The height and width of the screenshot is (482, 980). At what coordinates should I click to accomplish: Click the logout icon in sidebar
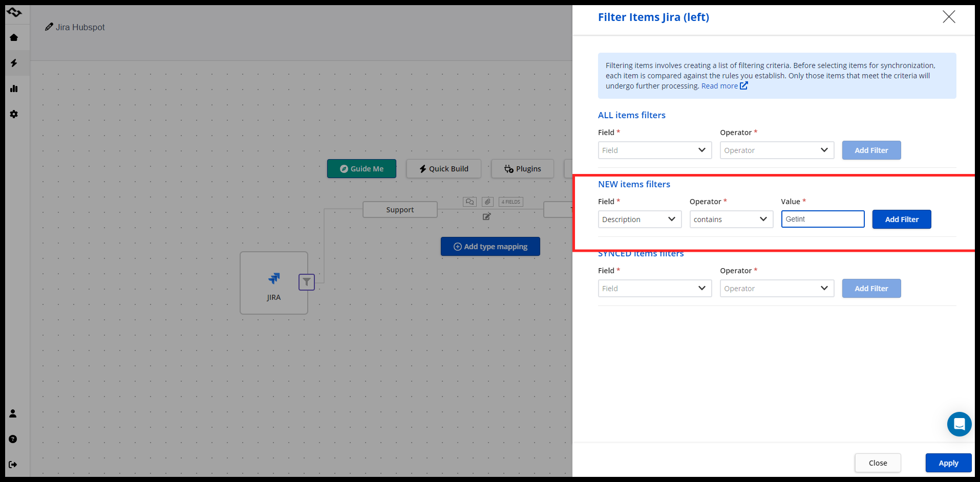[13, 465]
